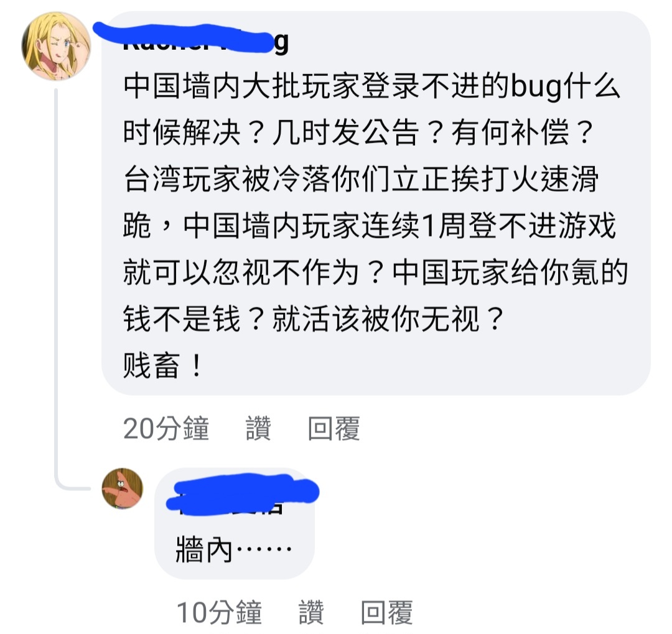Reply to the comment posted 20分鐘 ago

tap(334, 428)
